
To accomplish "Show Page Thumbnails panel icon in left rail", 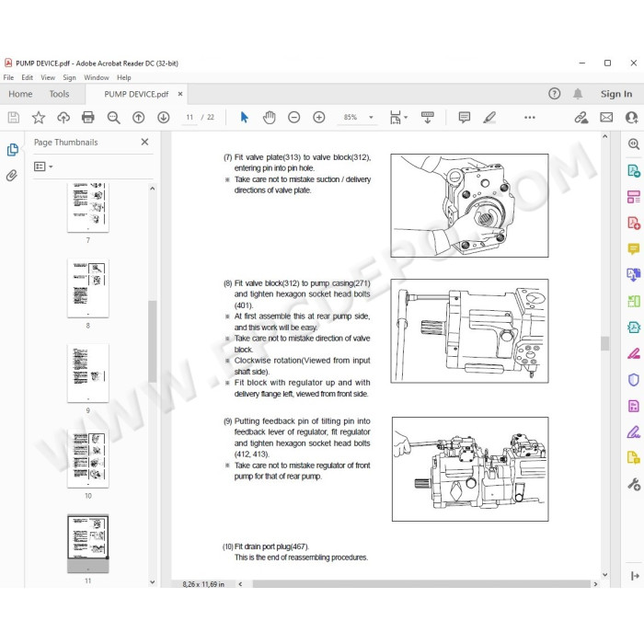I will tap(12, 149).
